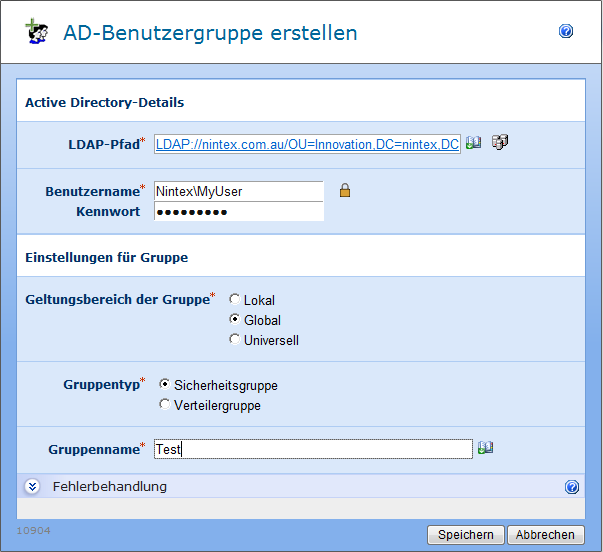Open the help icon beside the dialog title
The height and width of the screenshot is (552, 603).
pyautogui.click(x=566, y=32)
